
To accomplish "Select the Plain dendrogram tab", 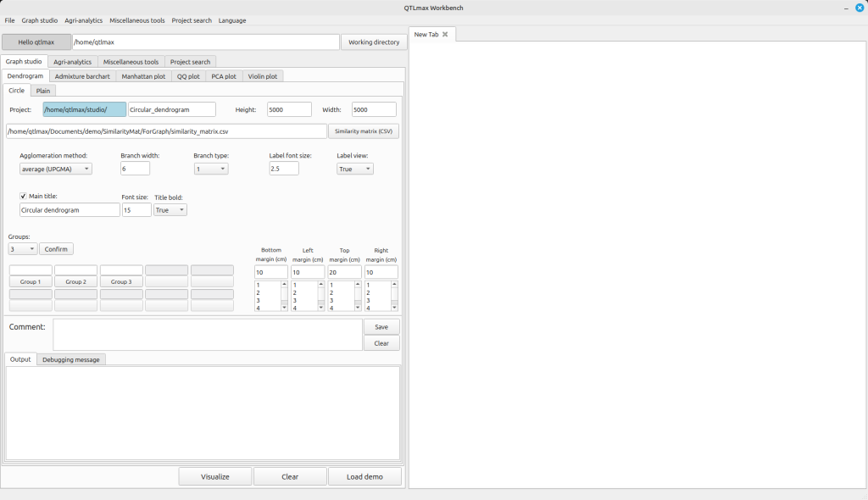I will pyautogui.click(x=43, y=91).
